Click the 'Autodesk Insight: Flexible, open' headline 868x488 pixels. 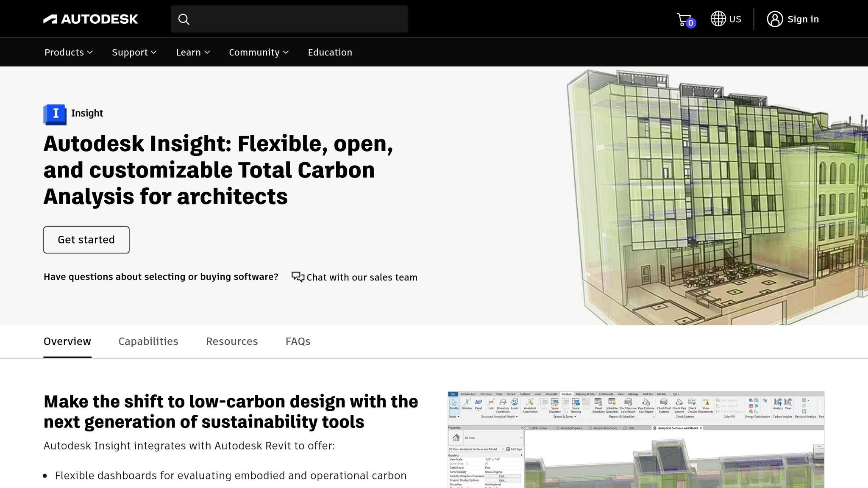tap(218, 170)
